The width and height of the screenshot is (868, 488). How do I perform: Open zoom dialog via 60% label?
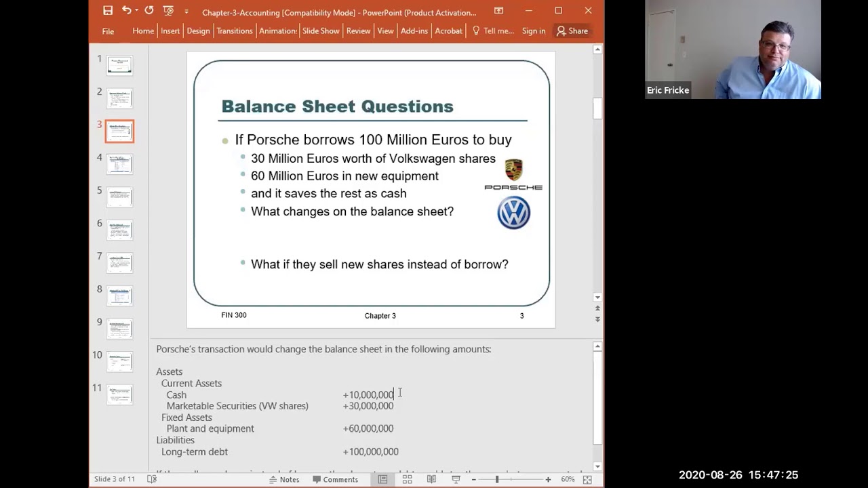568,479
